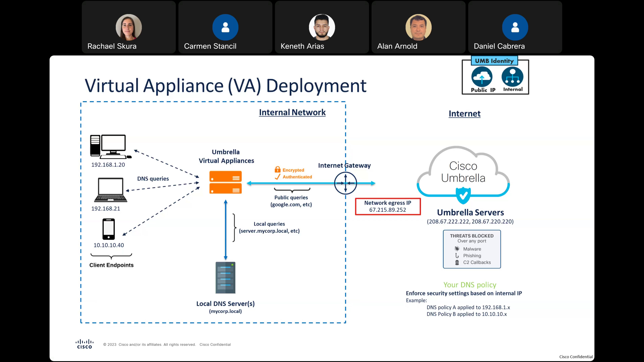This screenshot has width=644, height=362.
Task: Click the Network egress IP box
Action: (x=388, y=206)
